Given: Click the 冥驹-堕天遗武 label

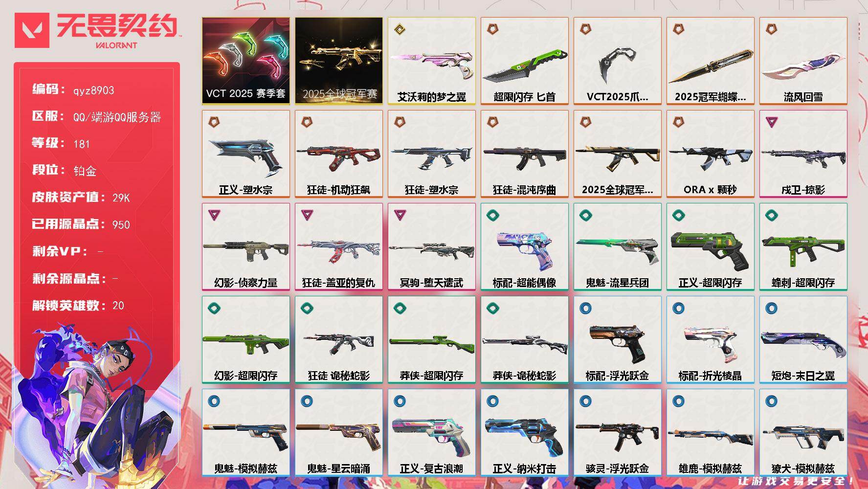Looking at the screenshot, I should pyautogui.click(x=431, y=283).
